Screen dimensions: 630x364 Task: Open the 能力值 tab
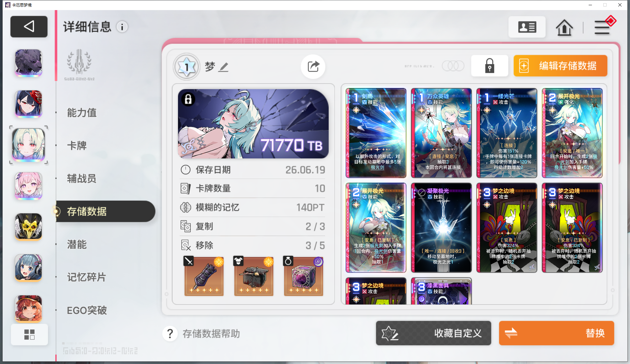(x=82, y=113)
